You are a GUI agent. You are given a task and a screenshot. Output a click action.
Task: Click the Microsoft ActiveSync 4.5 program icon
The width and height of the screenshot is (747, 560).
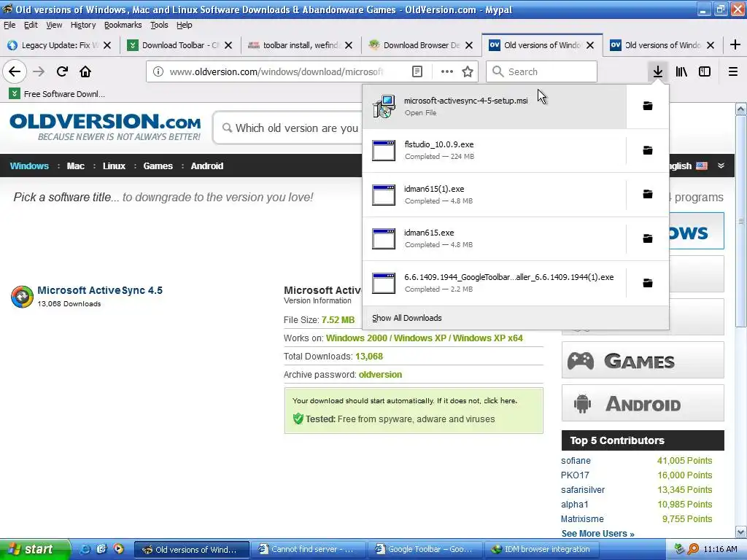click(x=22, y=297)
